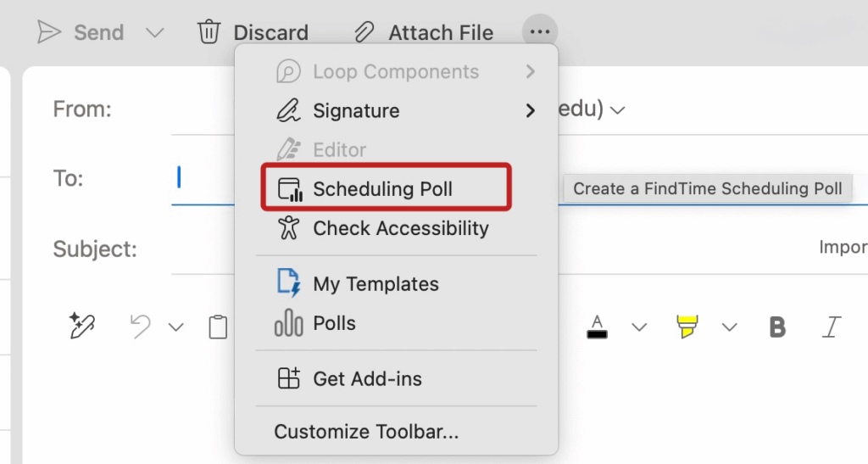
Task: Click the three-dot more options button
Action: click(539, 32)
